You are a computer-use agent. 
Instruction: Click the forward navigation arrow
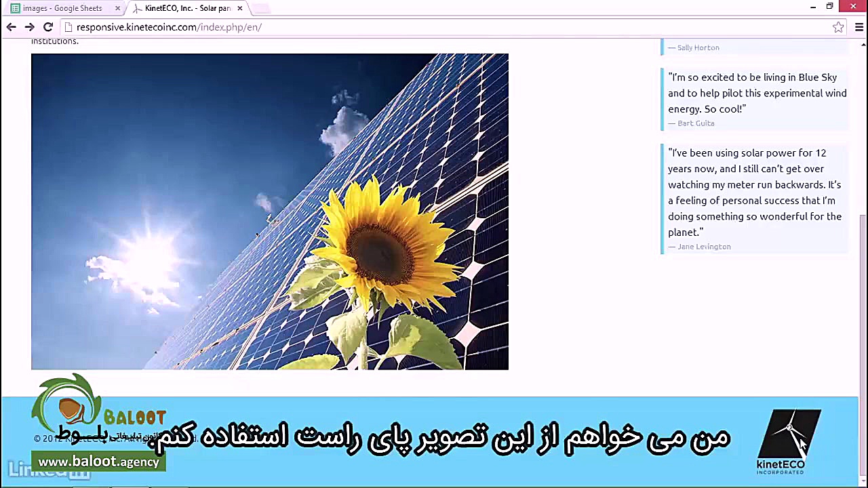[x=29, y=27]
